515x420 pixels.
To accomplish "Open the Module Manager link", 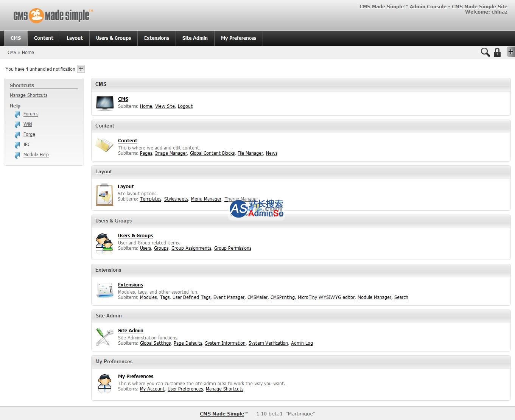I will pos(374,297).
